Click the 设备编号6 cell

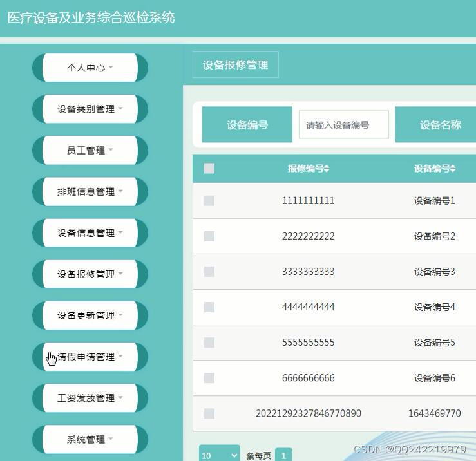coord(434,378)
